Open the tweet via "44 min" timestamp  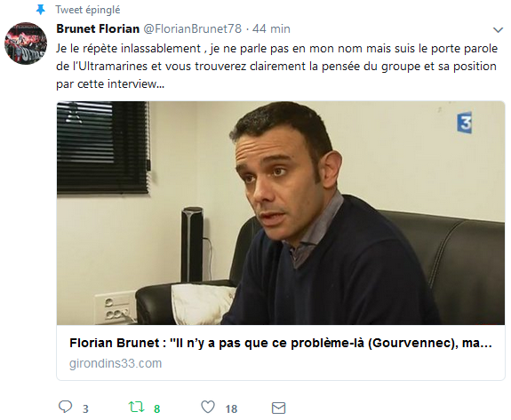(271, 28)
